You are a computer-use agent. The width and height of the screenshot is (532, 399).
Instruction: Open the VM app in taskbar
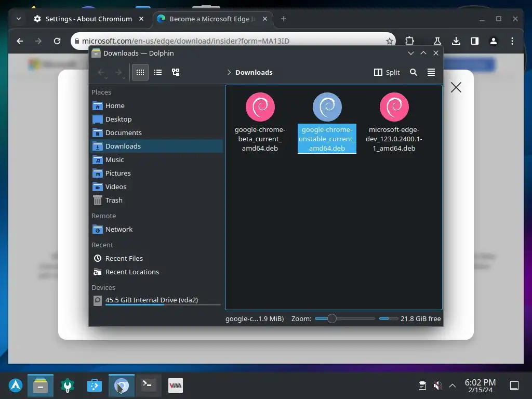click(x=176, y=385)
